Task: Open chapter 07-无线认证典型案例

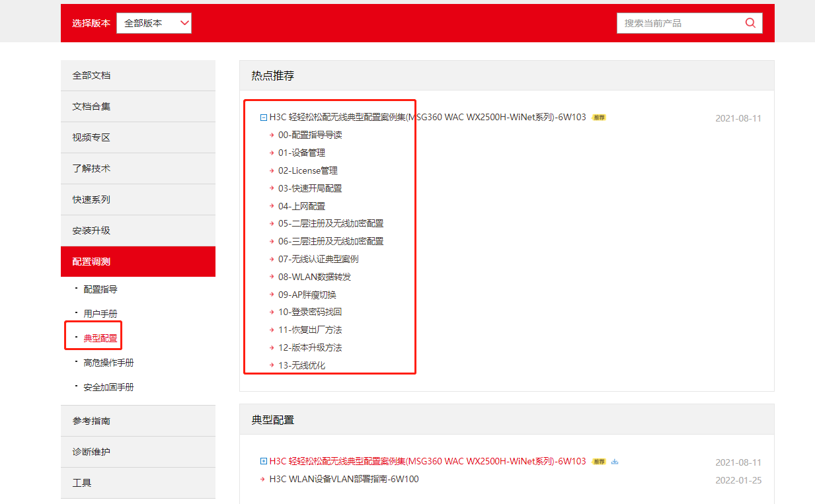Action: (x=319, y=259)
